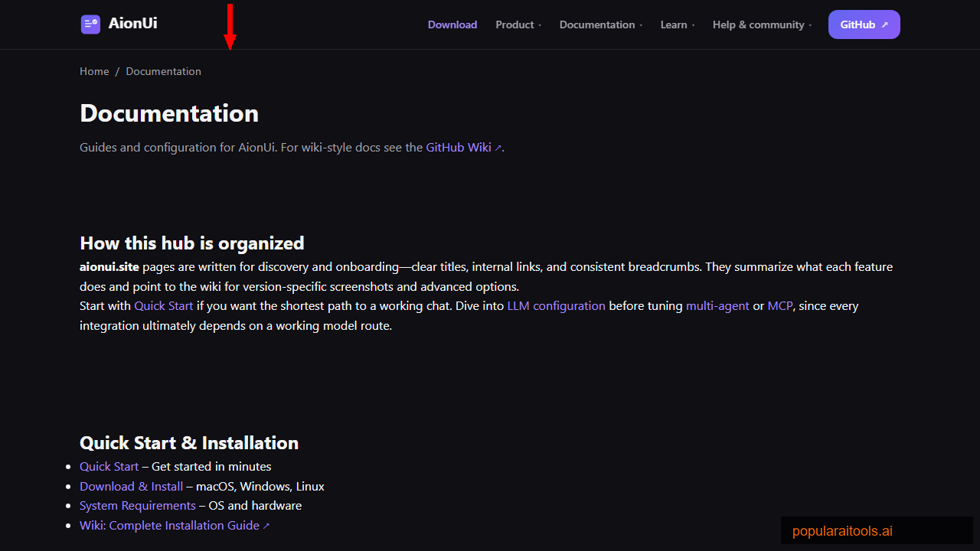
Task: Open the Learn dropdown
Action: click(675, 24)
